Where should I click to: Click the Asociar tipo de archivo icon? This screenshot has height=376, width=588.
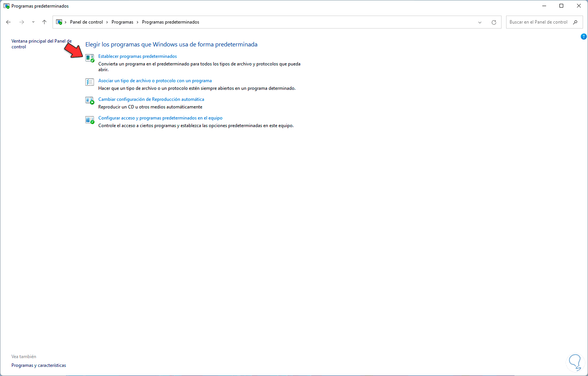tap(89, 82)
